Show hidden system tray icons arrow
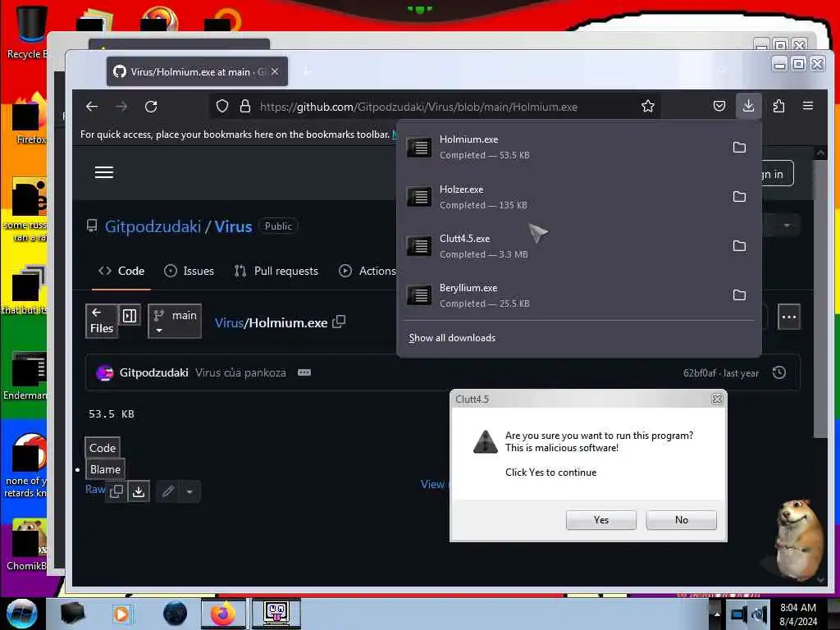 (x=717, y=614)
